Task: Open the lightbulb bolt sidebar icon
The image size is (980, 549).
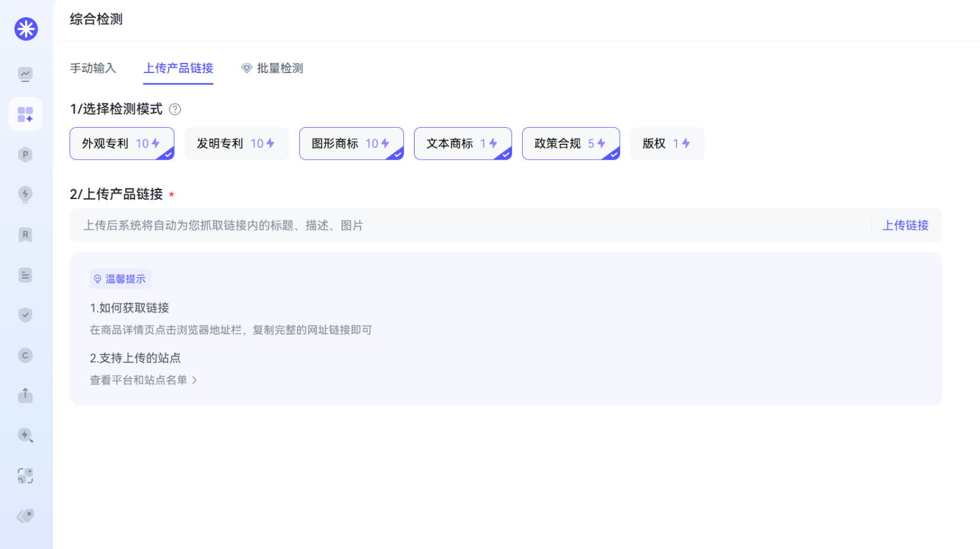Action: (x=25, y=194)
